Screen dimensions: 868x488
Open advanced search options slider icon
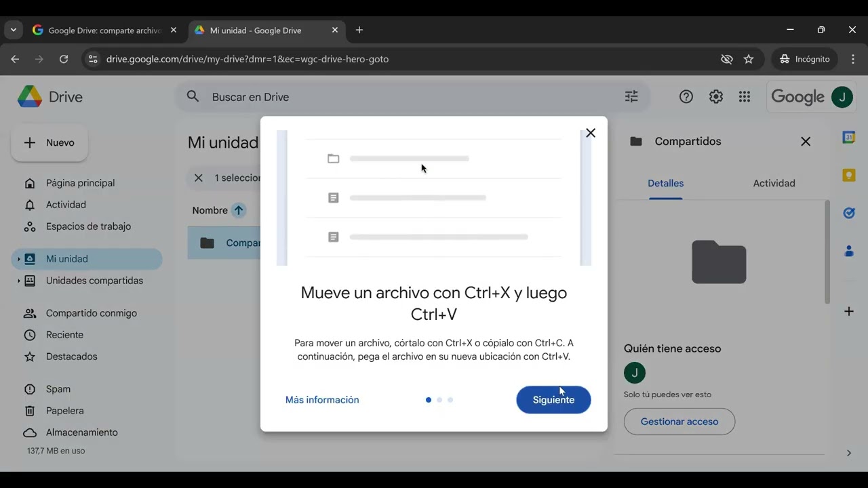tap(631, 97)
